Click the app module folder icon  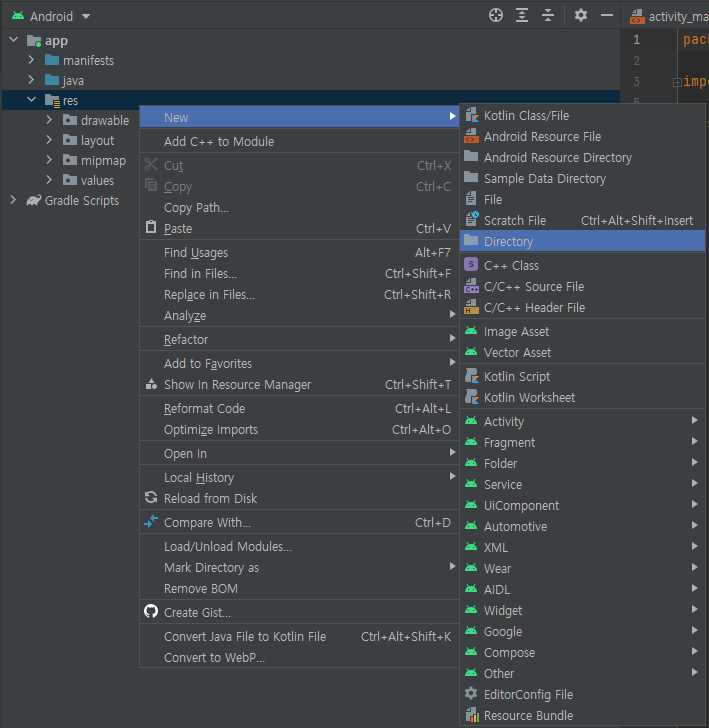point(34,41)
